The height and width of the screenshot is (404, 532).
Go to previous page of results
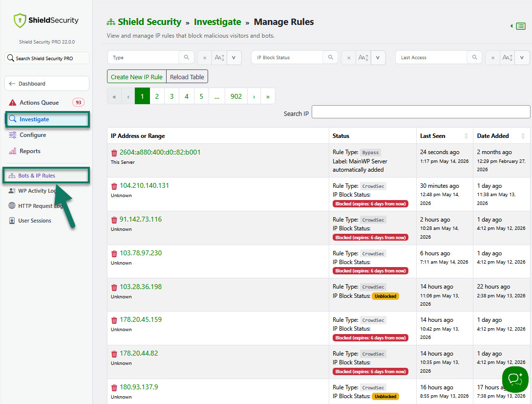[x=128, y=96]
